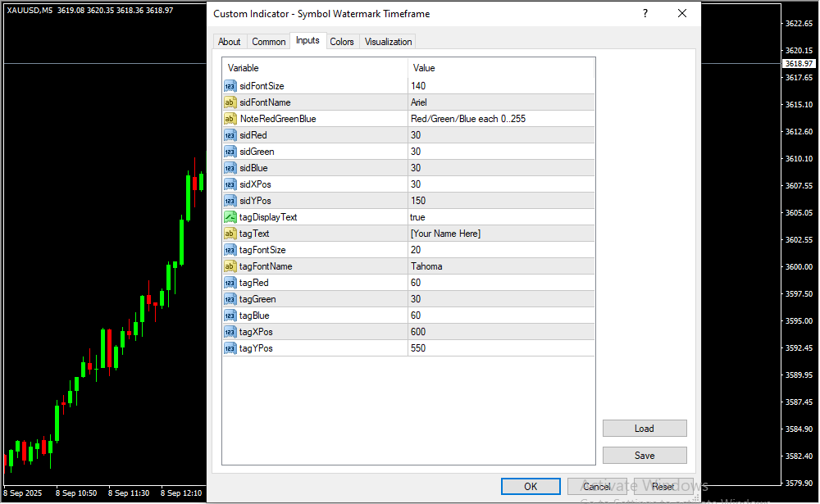820x504 pixels.
Task: Open the Colors tab
Action: tap(342, 42)
